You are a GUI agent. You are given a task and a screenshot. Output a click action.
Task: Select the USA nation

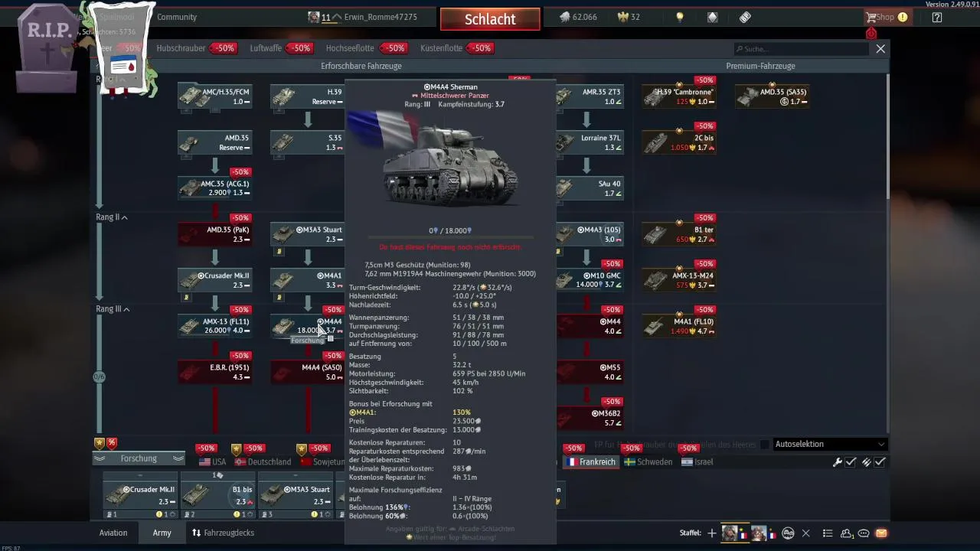coord(212,462)
